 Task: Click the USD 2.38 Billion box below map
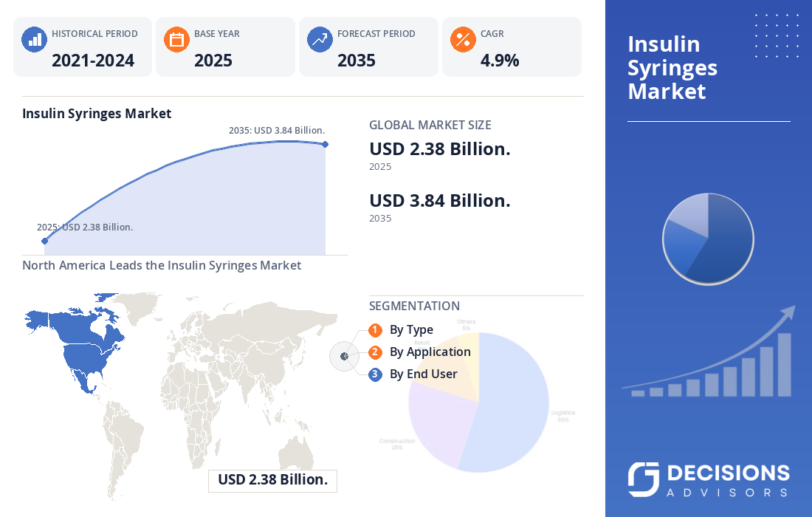pyautogui.click(x=272, y=480)
